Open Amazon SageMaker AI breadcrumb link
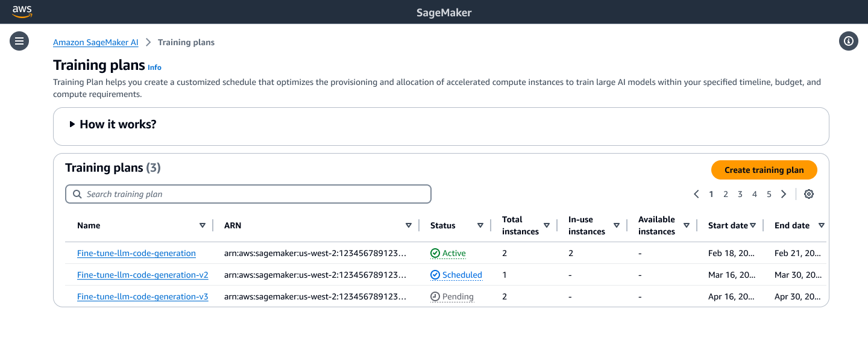The image size is (868, 341). tap(96, 43)
